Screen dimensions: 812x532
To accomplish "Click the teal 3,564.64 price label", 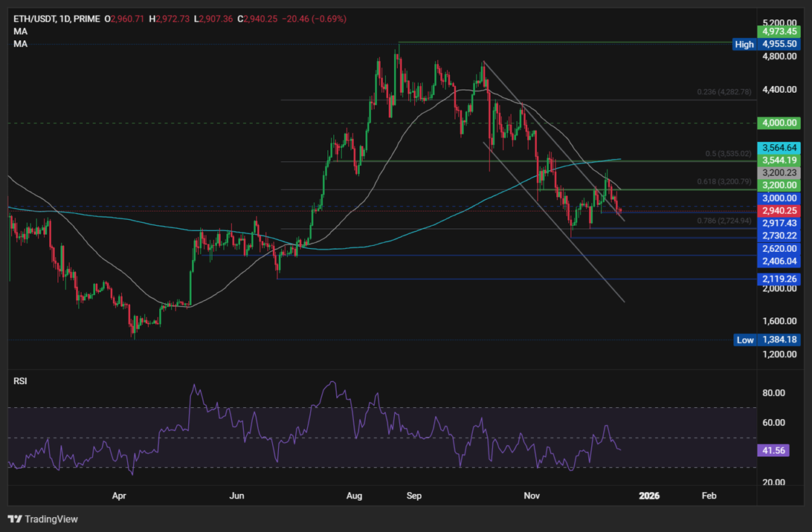I will 779,148.
